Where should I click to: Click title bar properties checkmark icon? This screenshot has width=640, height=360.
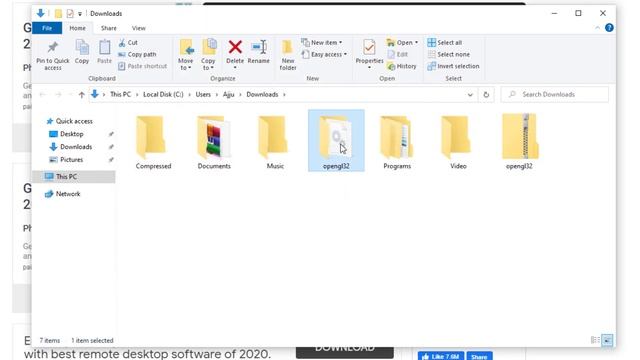click(x=70, y=13)
